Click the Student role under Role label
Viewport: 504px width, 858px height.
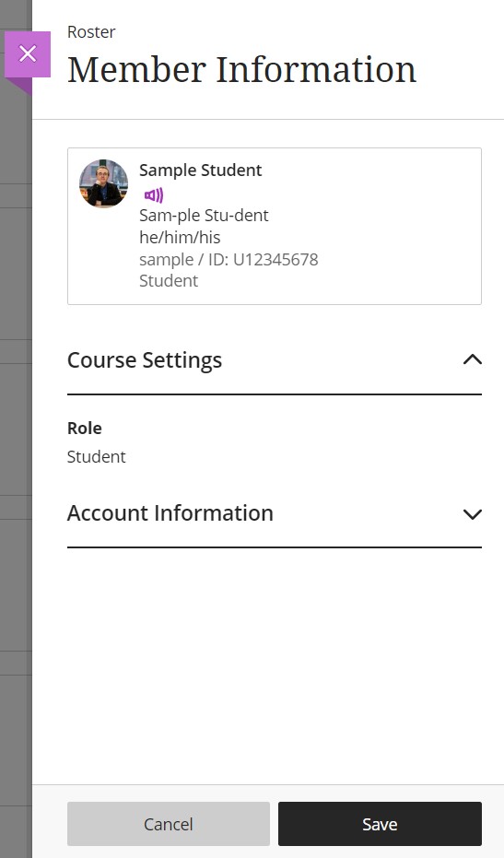click(x=97, y=456)
